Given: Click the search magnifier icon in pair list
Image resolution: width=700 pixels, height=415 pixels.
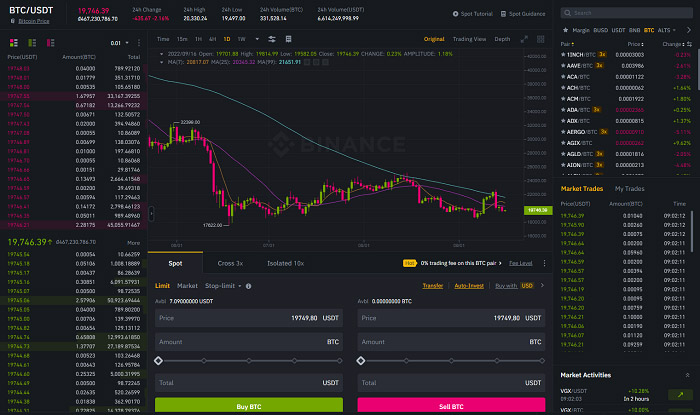Looking at the screenshot, I should [567, 13].
